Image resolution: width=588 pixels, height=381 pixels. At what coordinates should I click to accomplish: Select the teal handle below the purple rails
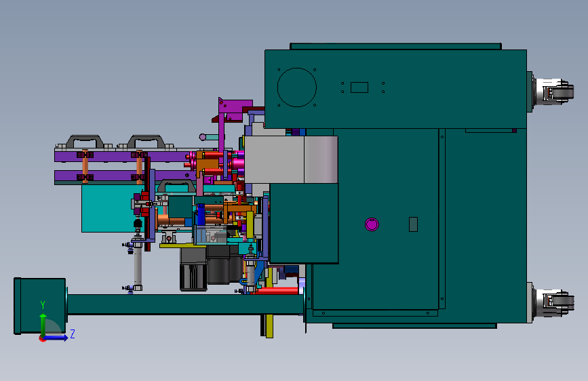pos(176,186)
